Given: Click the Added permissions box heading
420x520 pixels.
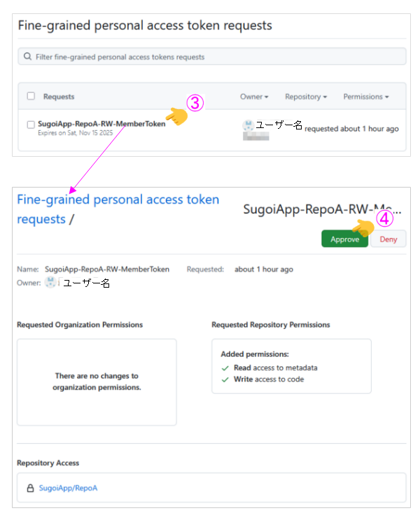Looking at the screenshot, I should pos(254,355).
